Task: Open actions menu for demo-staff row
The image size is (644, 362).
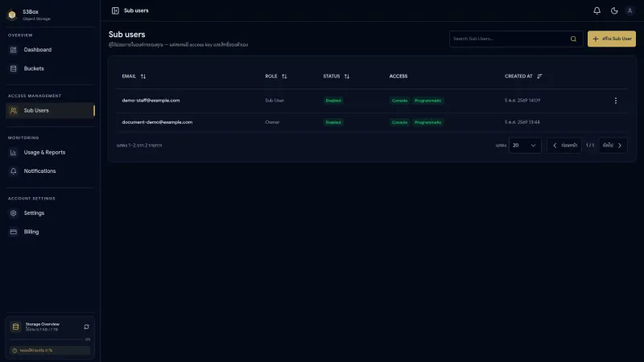Action: (615, 101)
